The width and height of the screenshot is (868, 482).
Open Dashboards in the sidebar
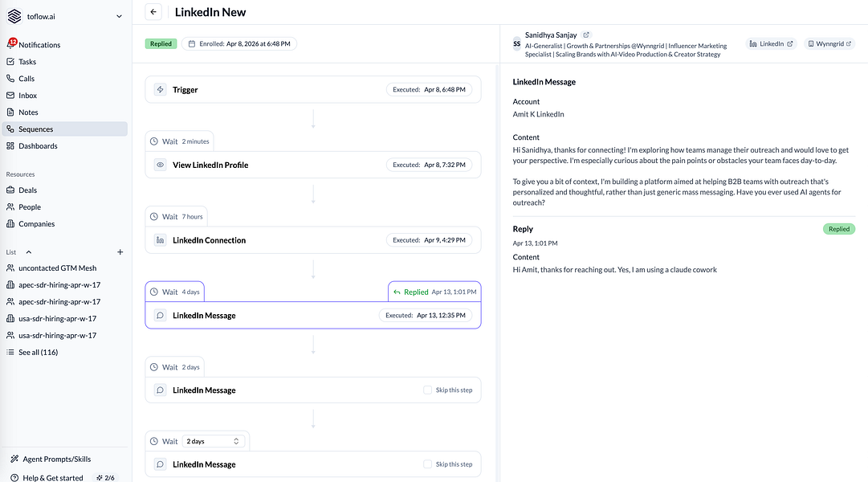pos(65,145)
